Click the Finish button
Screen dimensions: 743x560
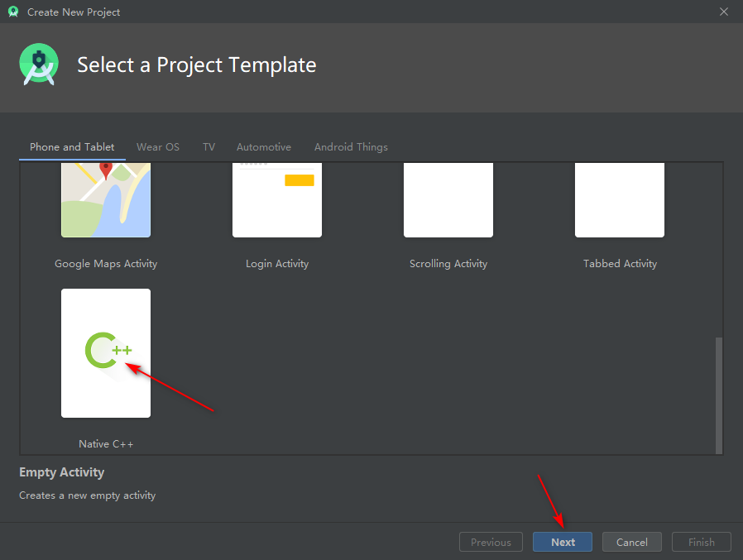click(702, 542)
